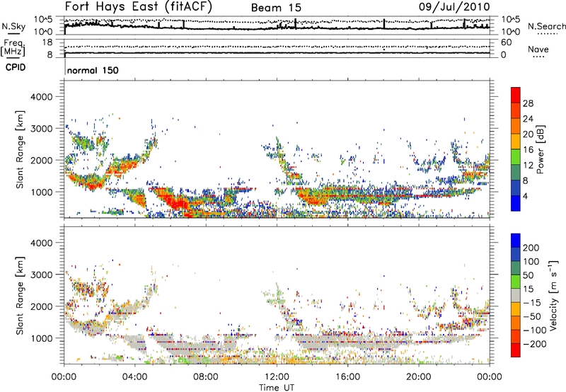566x392 pixels.
Task: Click the "-200" velocity colorbar value
Action: click(x=535, y=344)
